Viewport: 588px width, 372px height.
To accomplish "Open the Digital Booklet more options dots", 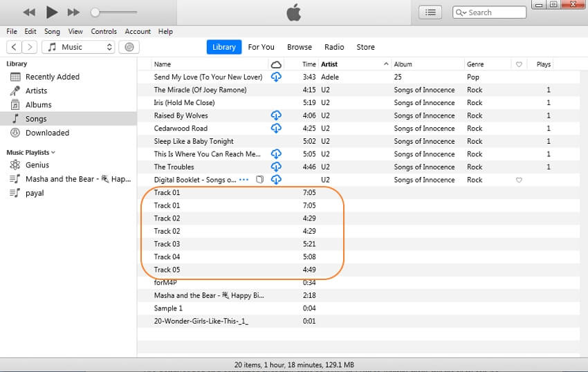I will tap(244, 180).
